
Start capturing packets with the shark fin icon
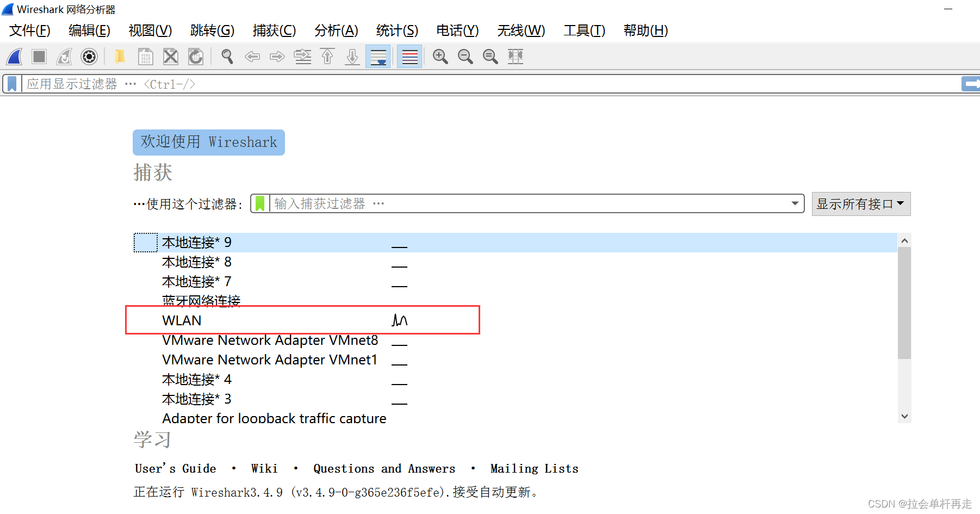(15, 57)
